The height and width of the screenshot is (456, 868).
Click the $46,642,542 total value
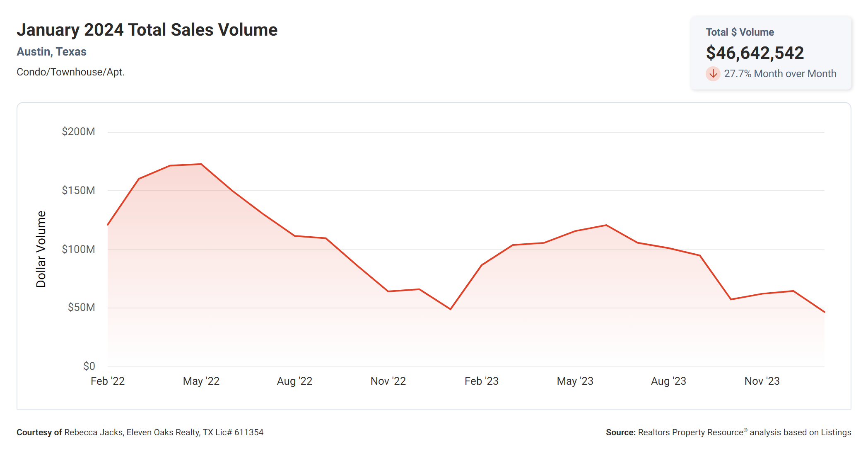tap(755, 53)
